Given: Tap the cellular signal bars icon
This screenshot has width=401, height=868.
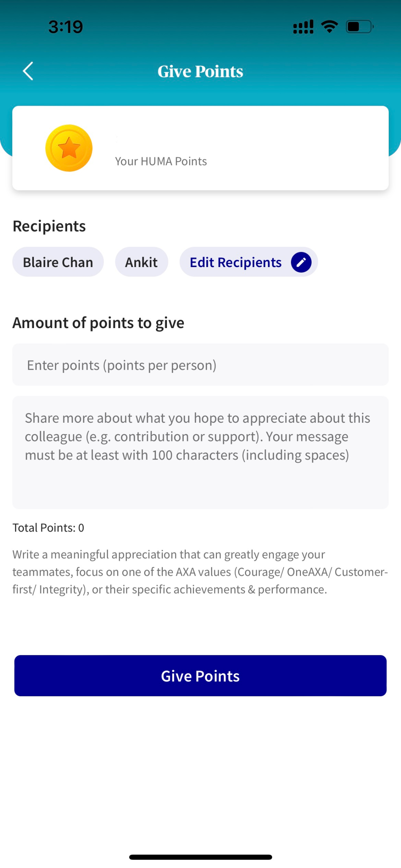Looking at the screenshot, I should [303, 26].
